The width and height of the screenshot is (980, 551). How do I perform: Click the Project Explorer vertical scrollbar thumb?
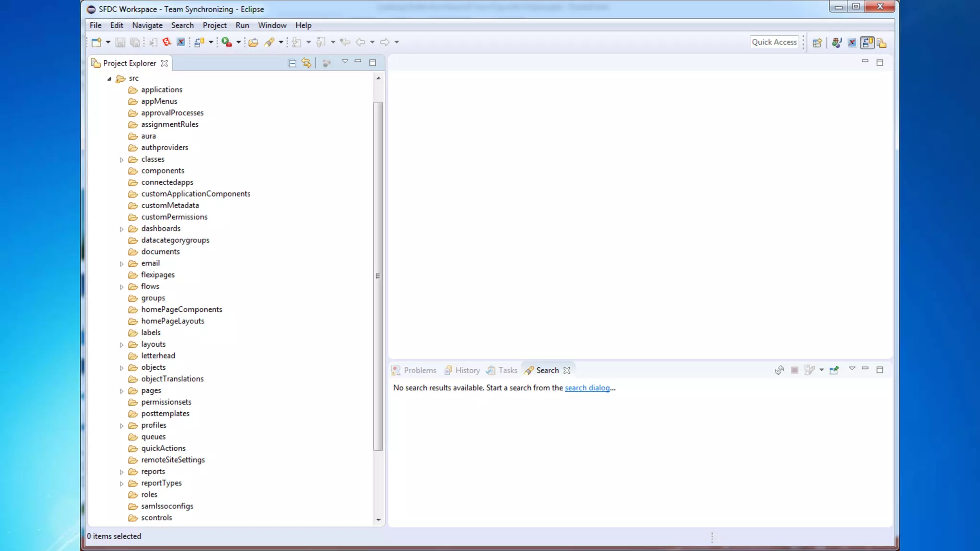pyautogui.click(x=378, y=276)
